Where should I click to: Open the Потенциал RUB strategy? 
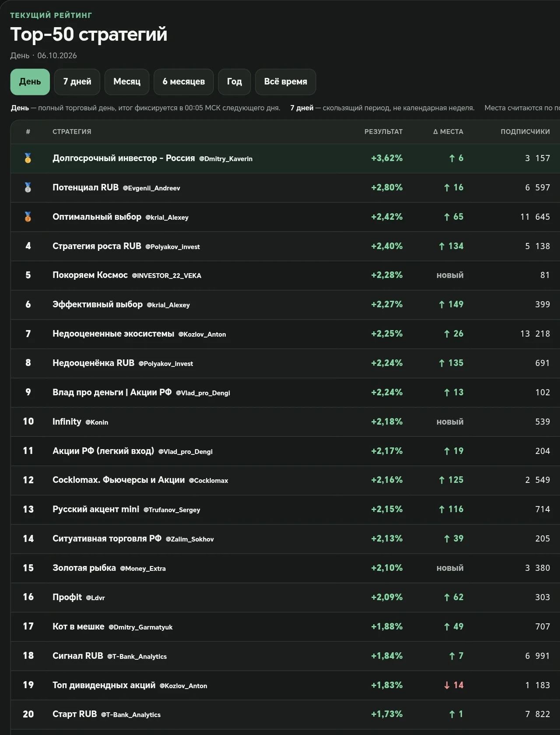(x=85, y=187)
